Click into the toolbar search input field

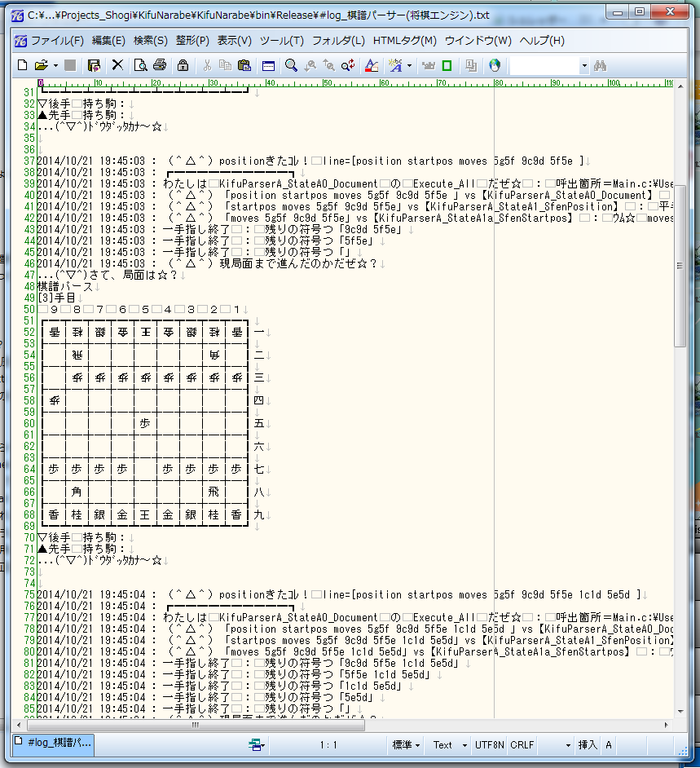point(544,65)
